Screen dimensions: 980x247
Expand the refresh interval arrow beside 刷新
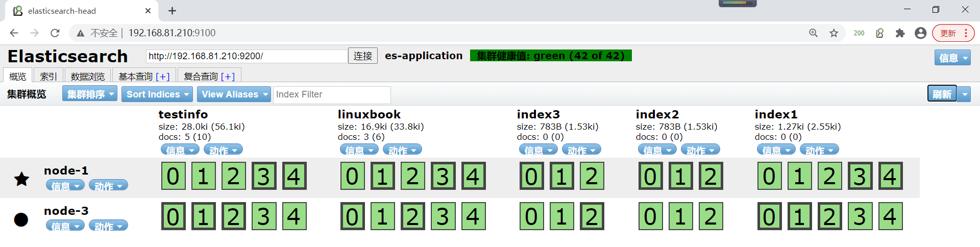pos(964,94)
